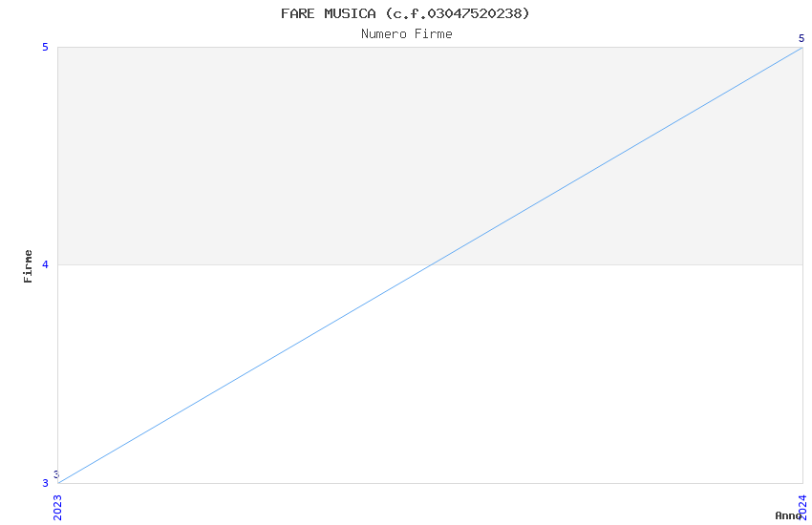Click the gray shaded band between 4 and 5

point(430,156)
